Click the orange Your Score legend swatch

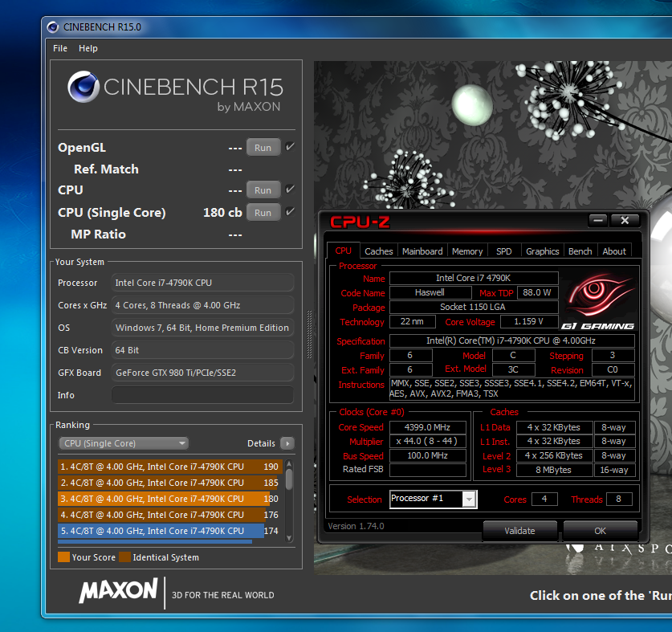coord(64,557)
